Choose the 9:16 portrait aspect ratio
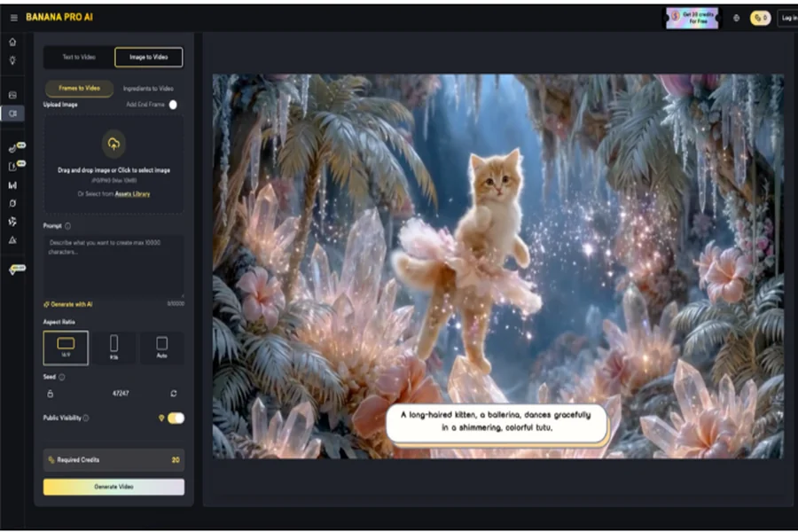The width and height of the screenshot is (798, 532). (x=113, y=348)
